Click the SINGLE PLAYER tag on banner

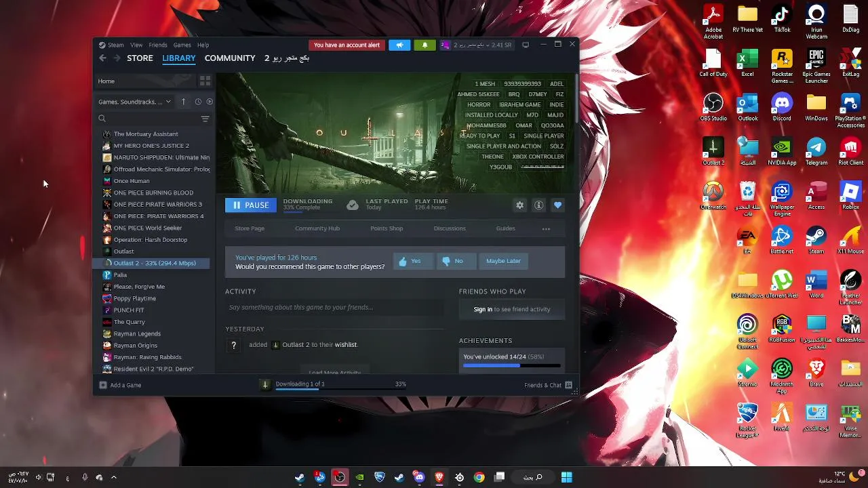pos(544,136)
